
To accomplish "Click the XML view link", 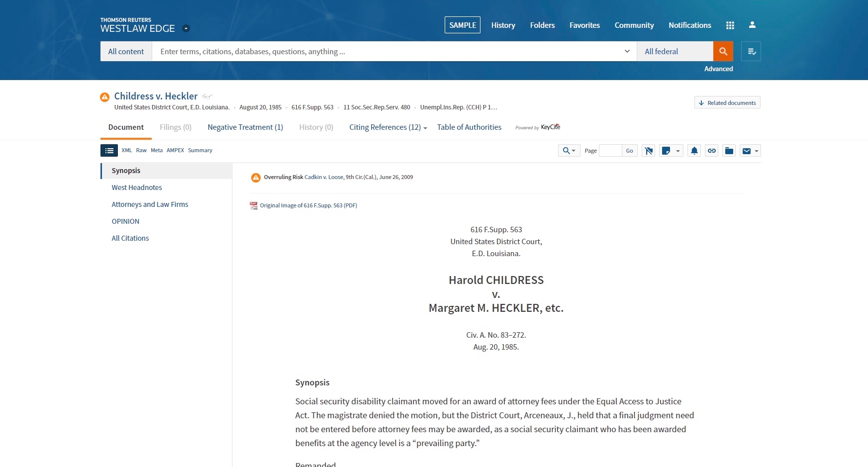I will 127,150.
